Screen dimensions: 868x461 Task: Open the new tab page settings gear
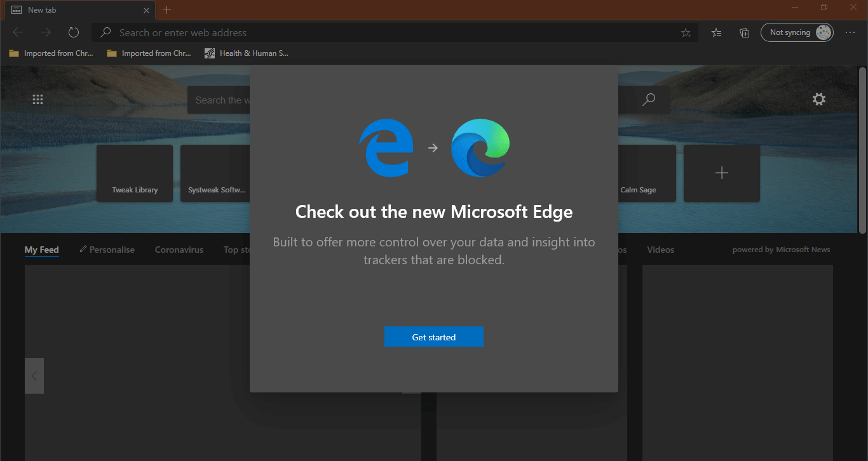coord(818,99)
